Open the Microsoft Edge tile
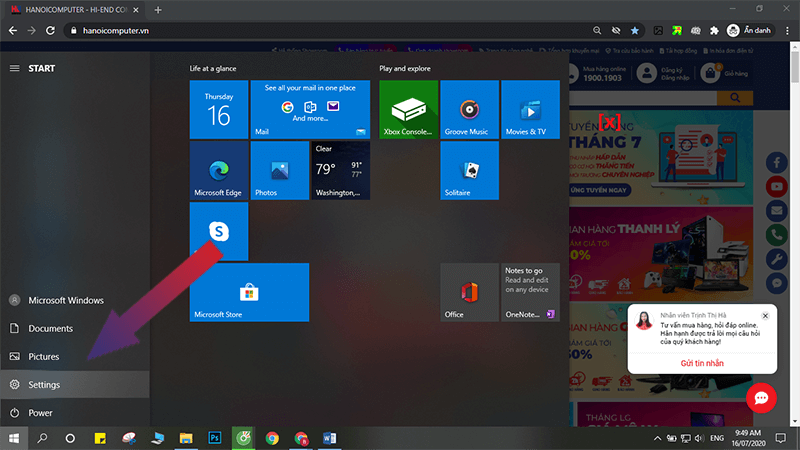800x450 pixels. 219,170
